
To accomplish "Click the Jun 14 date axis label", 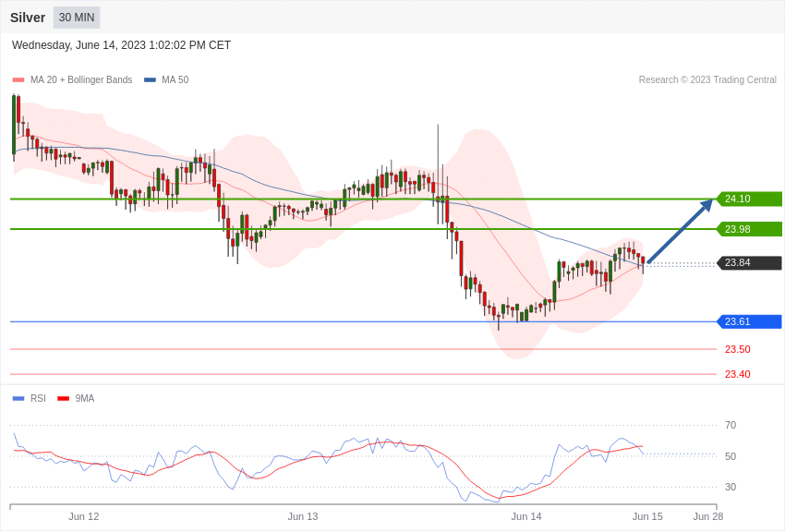I will click(526, 516).
